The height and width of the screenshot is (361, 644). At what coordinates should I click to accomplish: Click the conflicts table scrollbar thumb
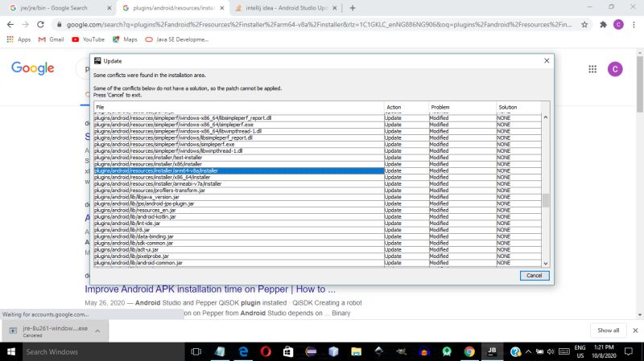(x=546, y=201)
